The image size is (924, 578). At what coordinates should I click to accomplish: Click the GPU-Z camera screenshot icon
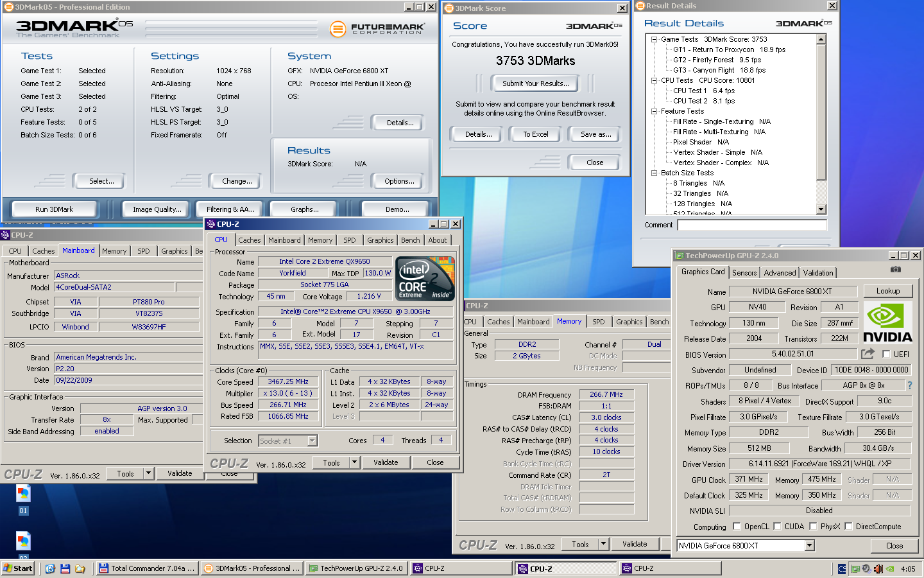pyautogui.click(x=895, y=270)
